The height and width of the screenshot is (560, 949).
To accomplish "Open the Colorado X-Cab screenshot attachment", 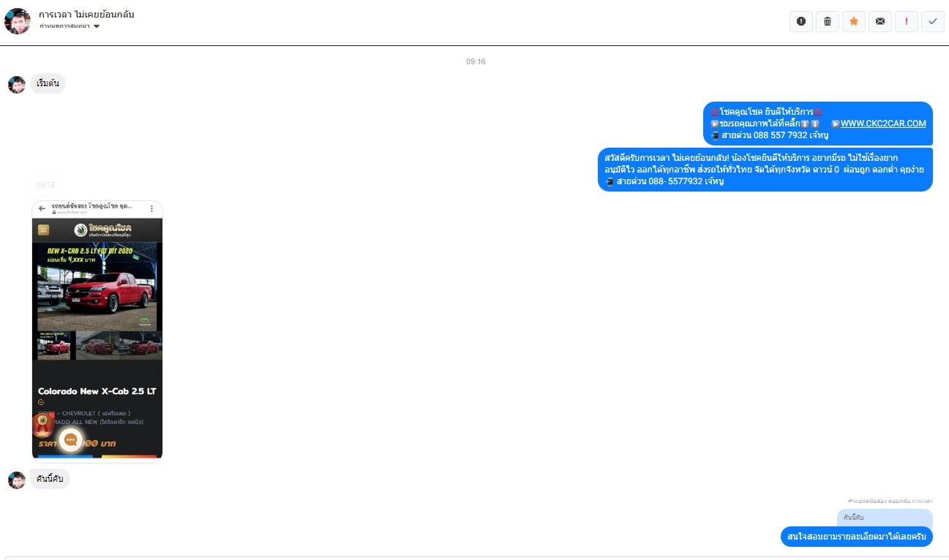I will [x=97, y=331].
